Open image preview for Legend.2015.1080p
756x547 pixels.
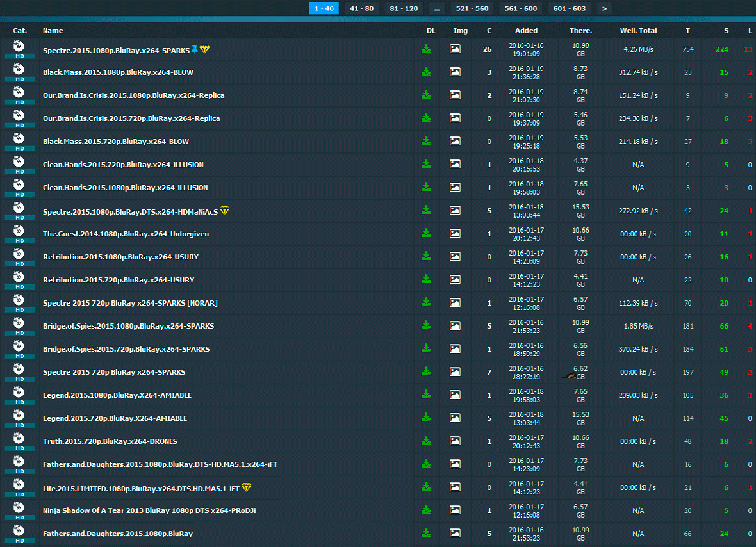tap(455, 395)
